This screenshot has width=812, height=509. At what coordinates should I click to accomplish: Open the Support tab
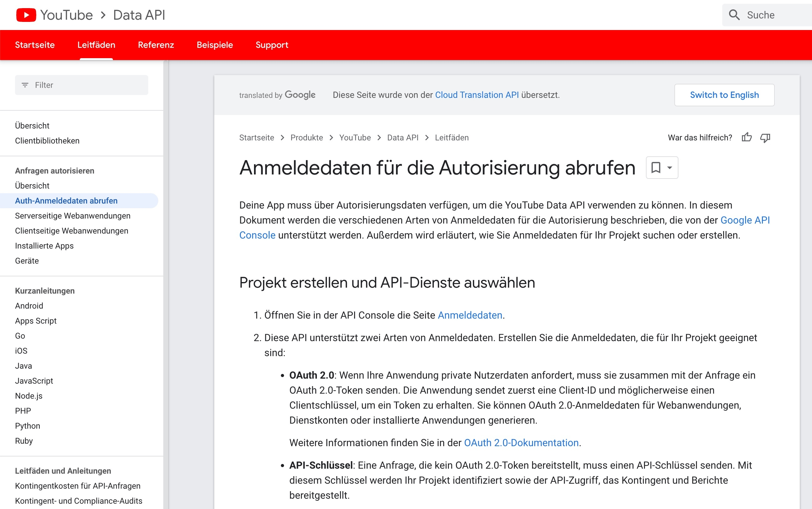272,45
